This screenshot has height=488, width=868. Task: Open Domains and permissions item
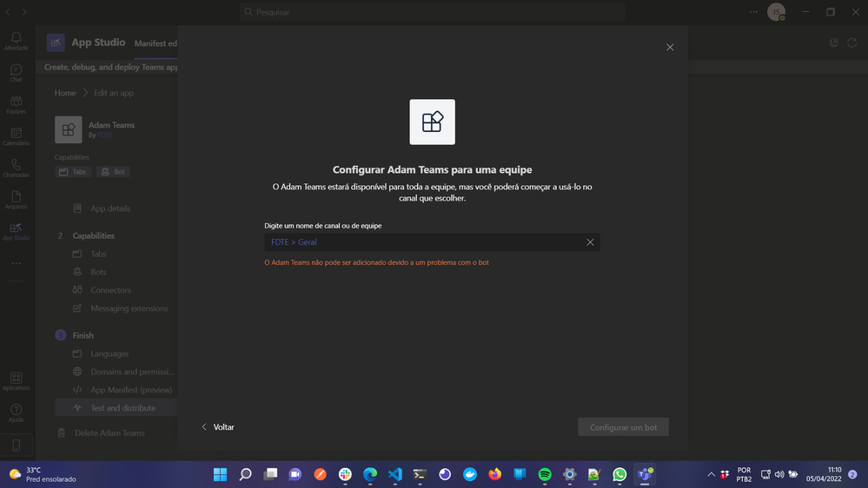coord(132,372)
